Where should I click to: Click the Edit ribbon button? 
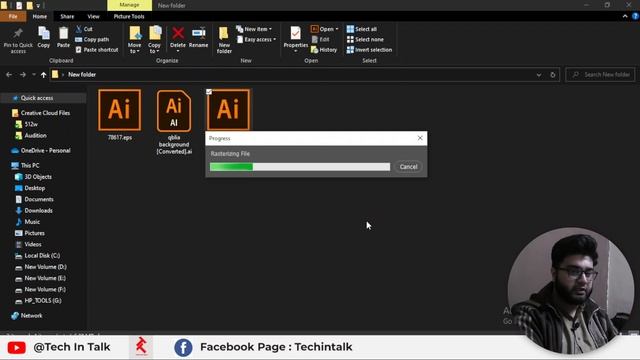coord(320,40)
